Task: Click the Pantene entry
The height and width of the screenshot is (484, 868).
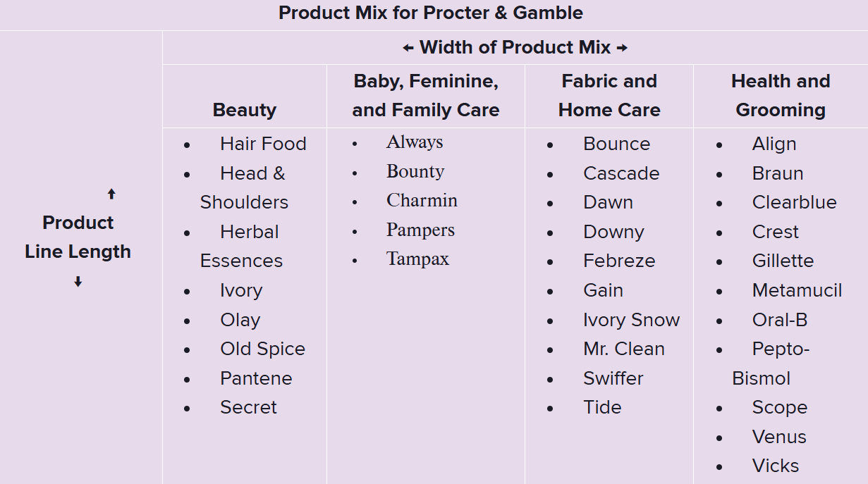Action: tap(256, 378)
